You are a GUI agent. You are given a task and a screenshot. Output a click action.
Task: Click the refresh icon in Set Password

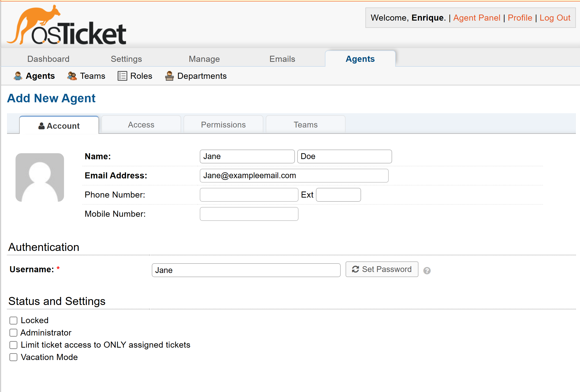(355, 269)
